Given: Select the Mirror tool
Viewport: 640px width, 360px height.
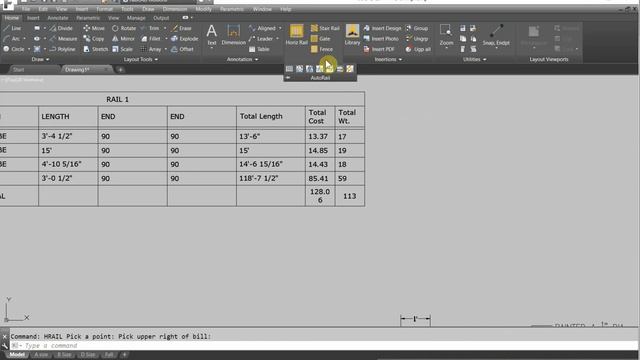Looking at the screenshot, I should (x=123, y=38).
